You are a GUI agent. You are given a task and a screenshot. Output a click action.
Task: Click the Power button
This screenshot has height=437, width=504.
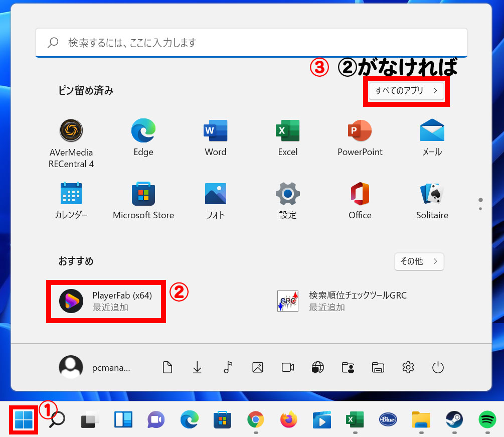[x=438, y=367]
